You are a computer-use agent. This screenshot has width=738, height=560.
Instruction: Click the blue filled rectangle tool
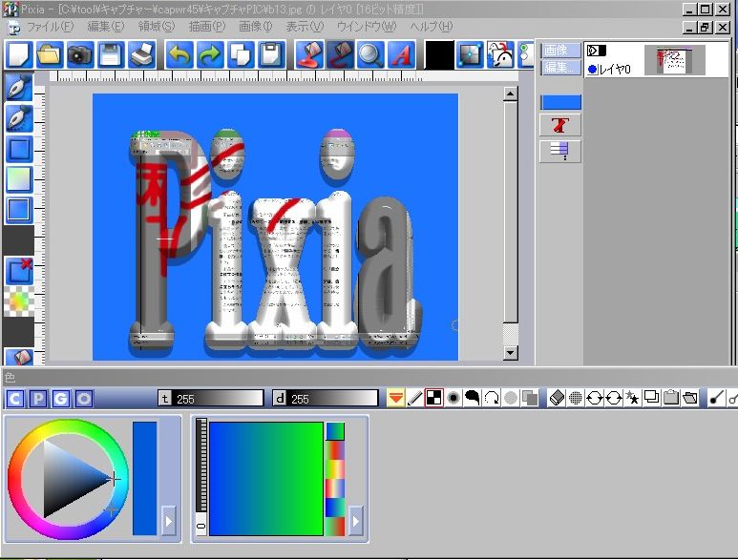(x=19, y=210)
